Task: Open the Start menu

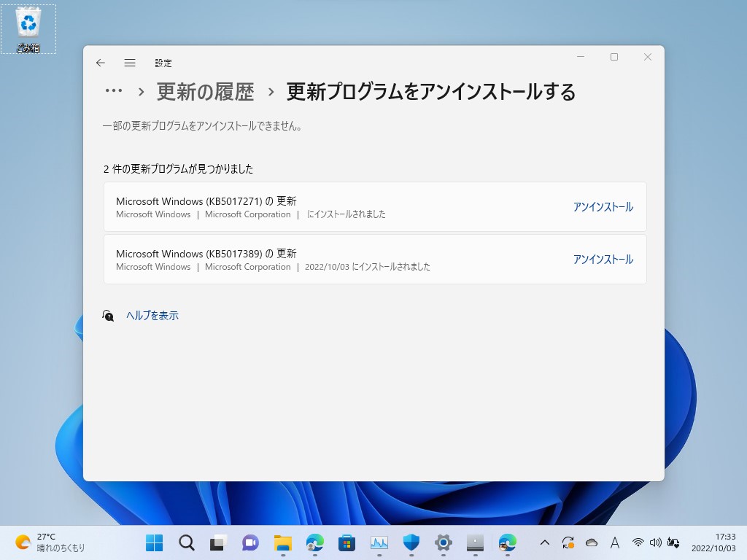Action: [154, 542]
